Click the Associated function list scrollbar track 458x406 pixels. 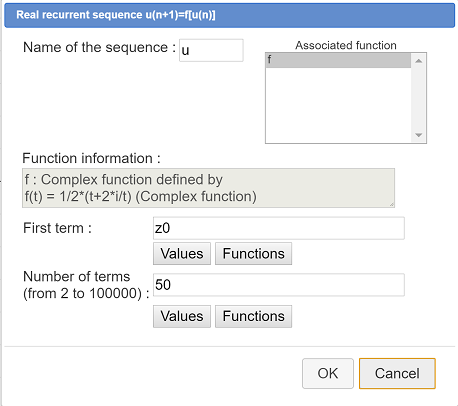tap(419, 98)
